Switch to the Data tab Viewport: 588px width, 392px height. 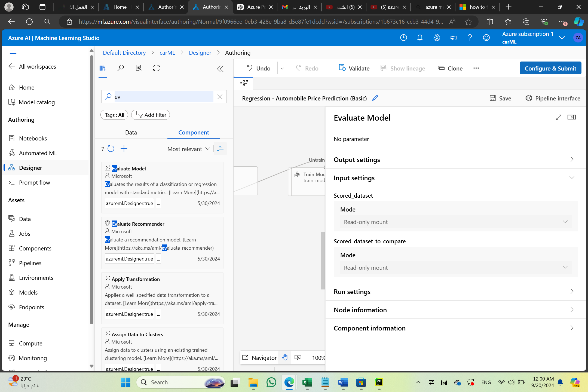pyautogui.click(x=131, y=133)
